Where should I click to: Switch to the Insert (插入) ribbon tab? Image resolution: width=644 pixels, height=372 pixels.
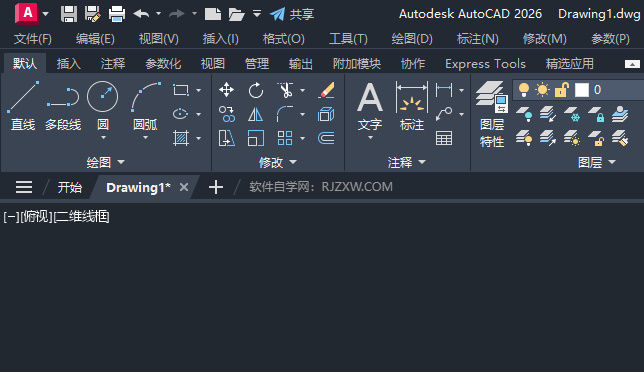(69, 64)
